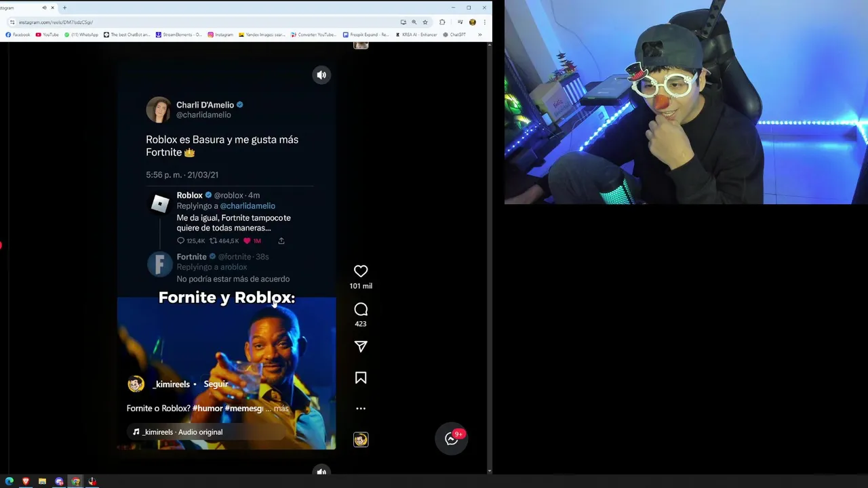The image size is (868, 488).
Task: Bookmark this page with the star icon
Action: click(425, 22)
